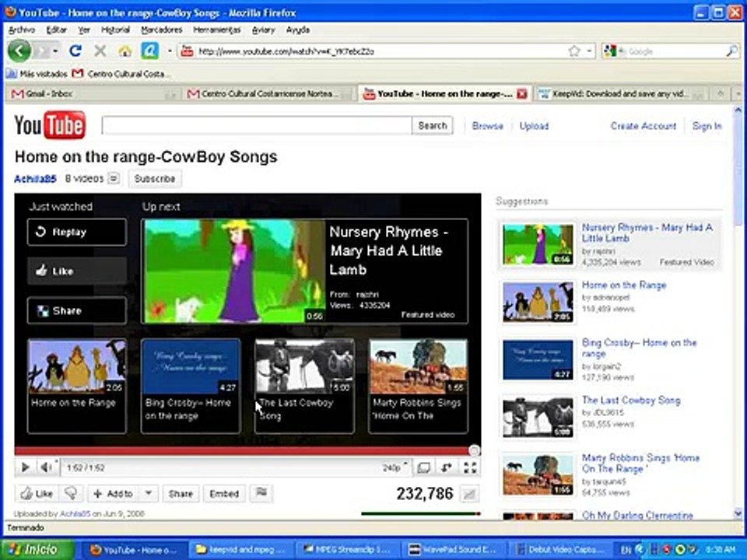Switch to Gmail - Inbox tab
This screenshot has width=747, height=560.
92,94
